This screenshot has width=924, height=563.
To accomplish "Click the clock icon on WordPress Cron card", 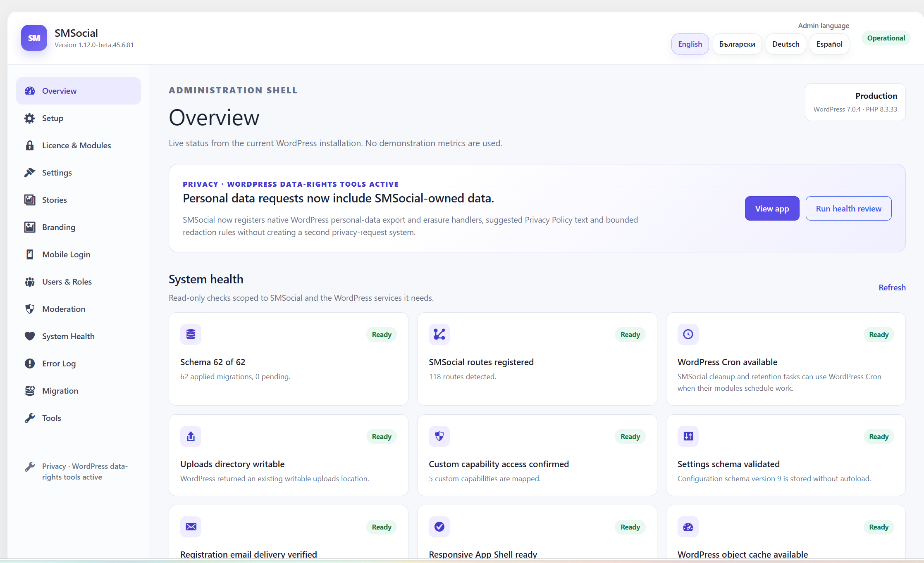I will (688, 334).
